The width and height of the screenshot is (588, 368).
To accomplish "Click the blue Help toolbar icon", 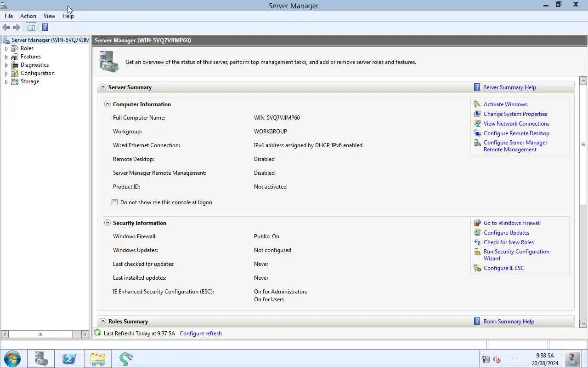I will [x=45, y=28].
